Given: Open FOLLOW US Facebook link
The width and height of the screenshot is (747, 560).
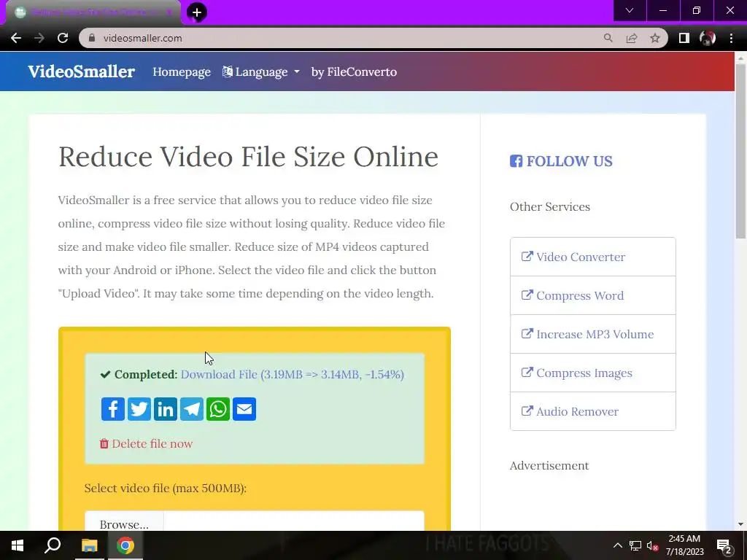Looking at the screenshot, I should point(561,161).
